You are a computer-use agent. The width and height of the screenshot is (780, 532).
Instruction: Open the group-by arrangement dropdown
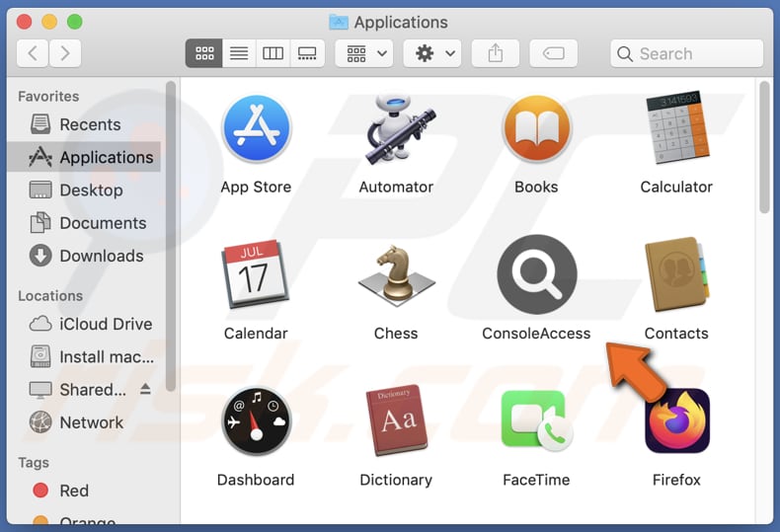pyautogui.click(x=364, y=53)
